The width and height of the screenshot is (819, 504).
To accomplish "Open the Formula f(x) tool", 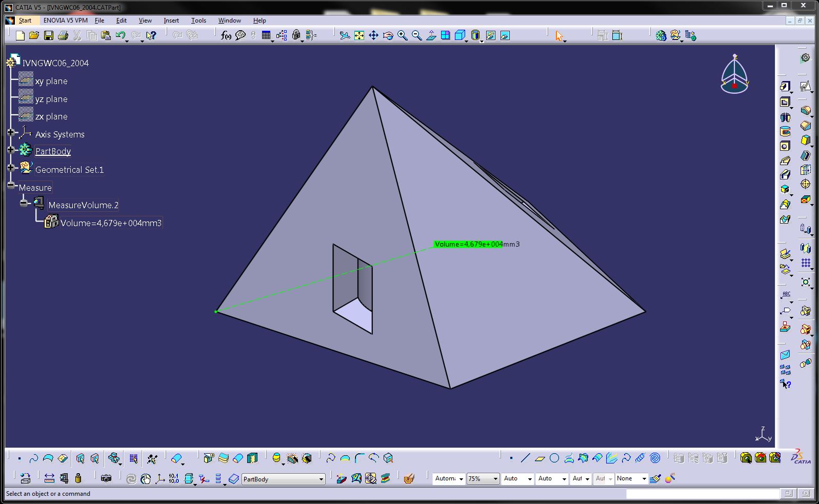I will pos(226,35).
